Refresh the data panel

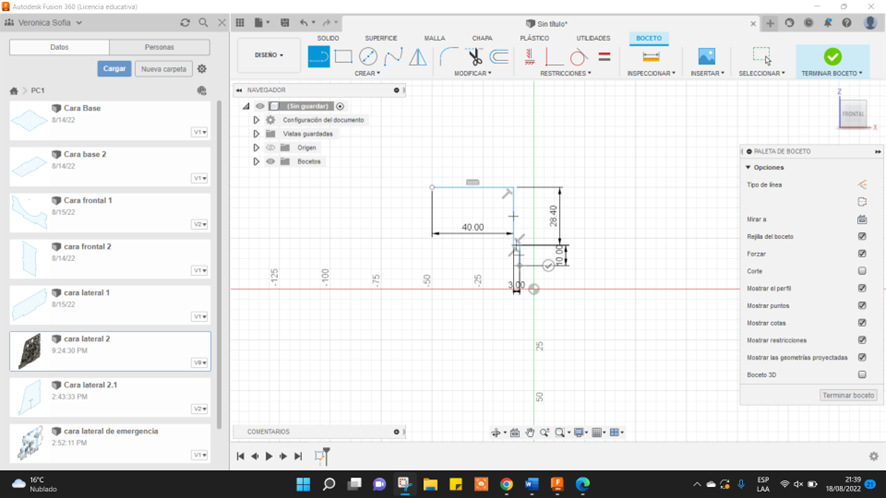[185, 23]
